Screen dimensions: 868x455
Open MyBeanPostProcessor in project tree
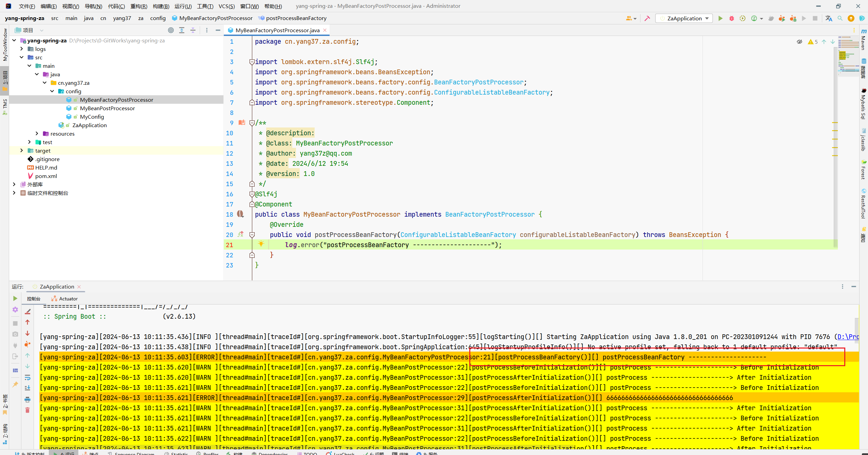(107, 108)
